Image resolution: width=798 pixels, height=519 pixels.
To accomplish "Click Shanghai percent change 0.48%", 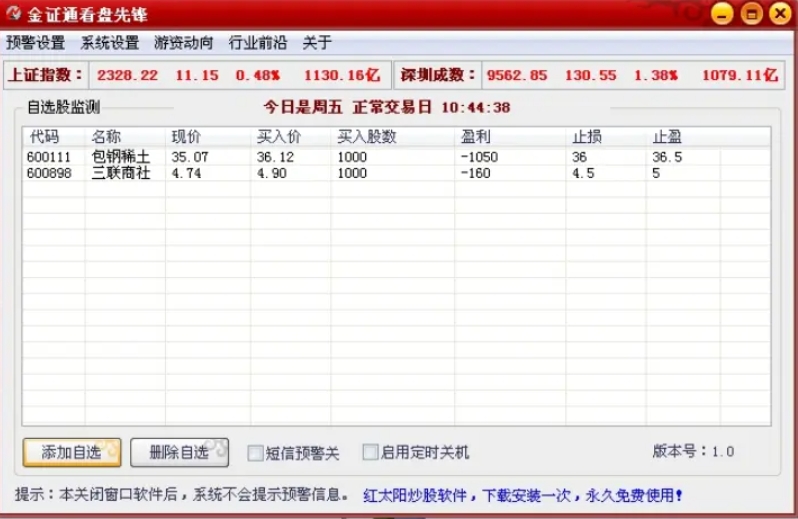I will tap(258, 75).
